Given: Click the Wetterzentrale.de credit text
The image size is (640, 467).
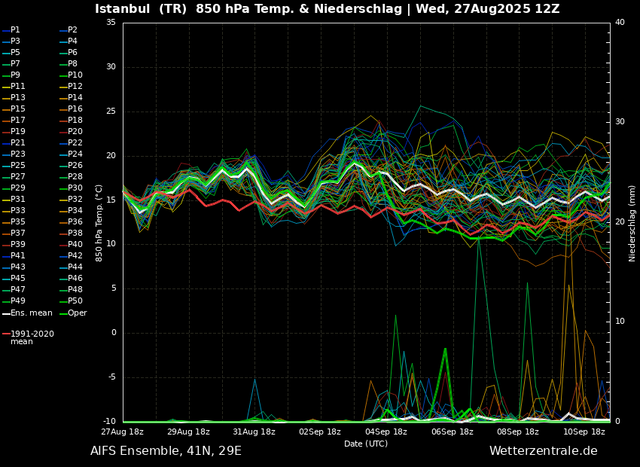Looking at the screenshot, I should [543, 451].
